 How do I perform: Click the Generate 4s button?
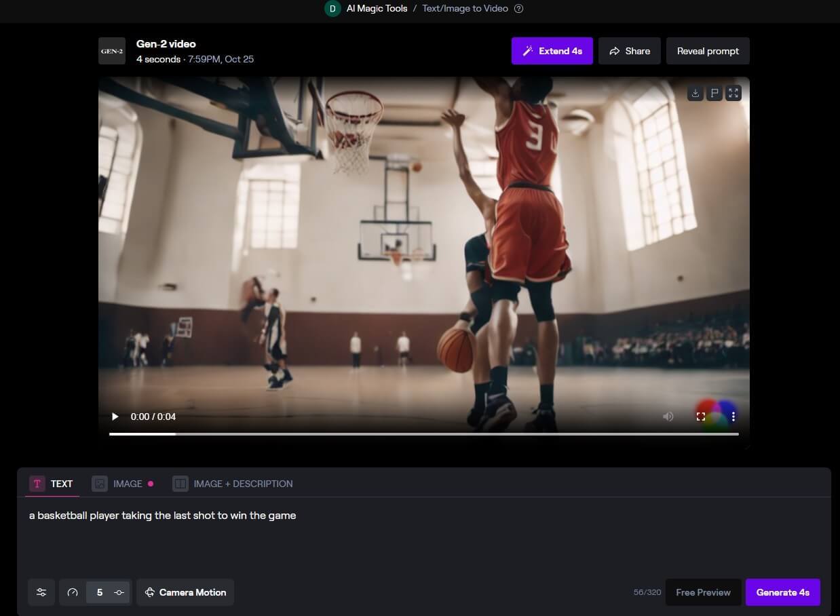tap(782, 592)
